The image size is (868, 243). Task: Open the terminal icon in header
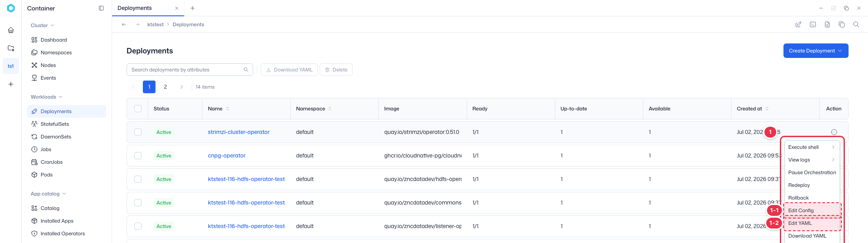click(813, 24)
